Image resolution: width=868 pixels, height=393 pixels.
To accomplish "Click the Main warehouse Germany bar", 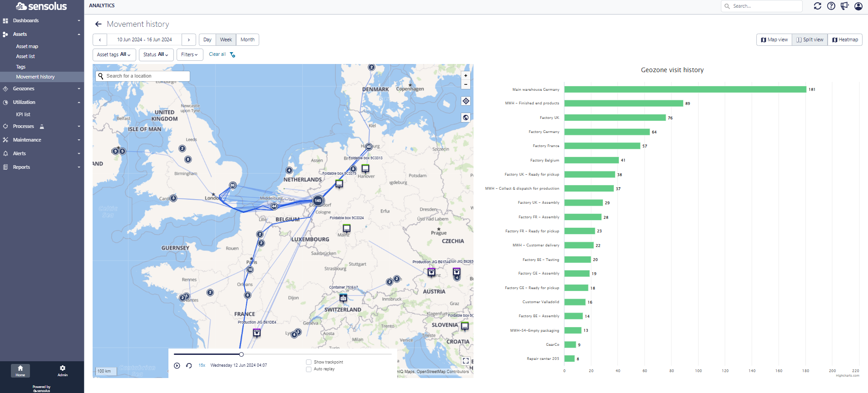I will click(x=685, y=89).
